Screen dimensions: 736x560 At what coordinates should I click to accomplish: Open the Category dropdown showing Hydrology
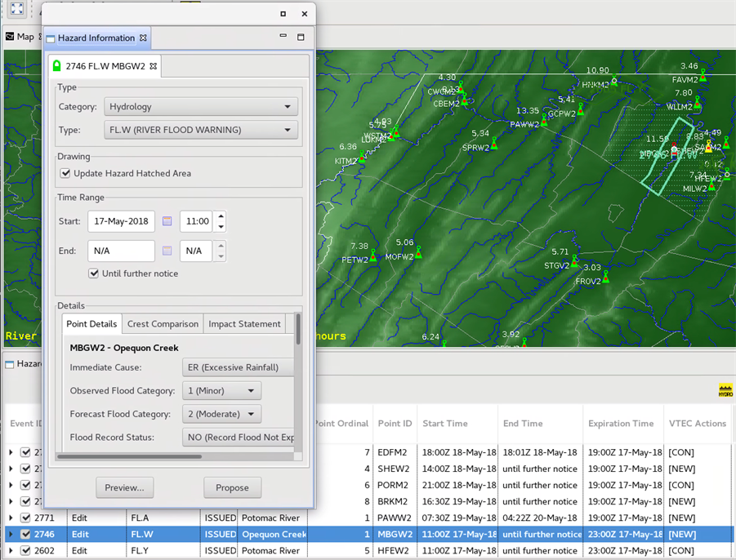coord(201,106)
